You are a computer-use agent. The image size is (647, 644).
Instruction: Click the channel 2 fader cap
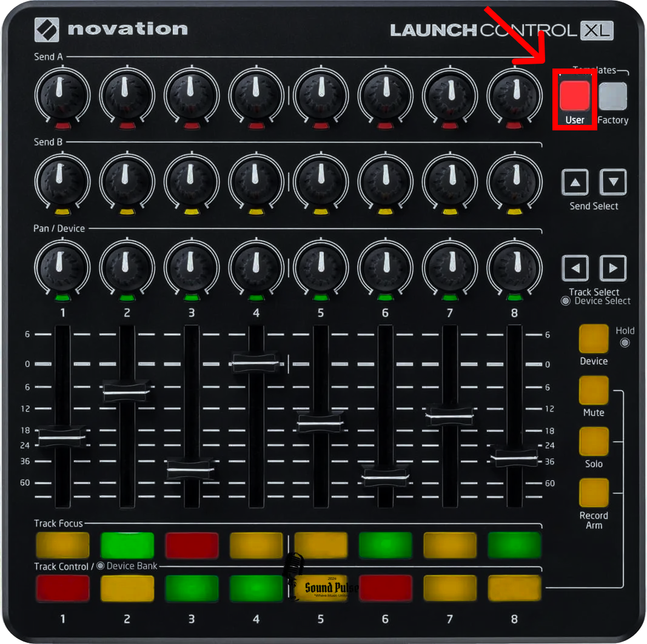point(127,391)
